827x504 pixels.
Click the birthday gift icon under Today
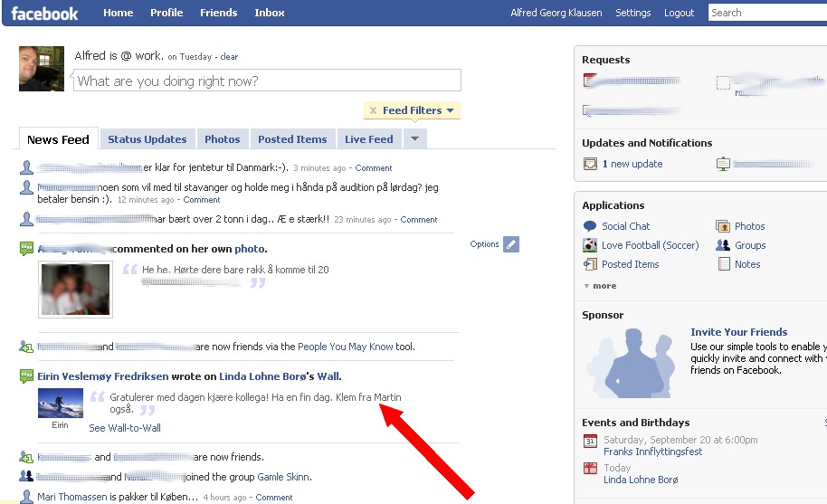point(590,469)
